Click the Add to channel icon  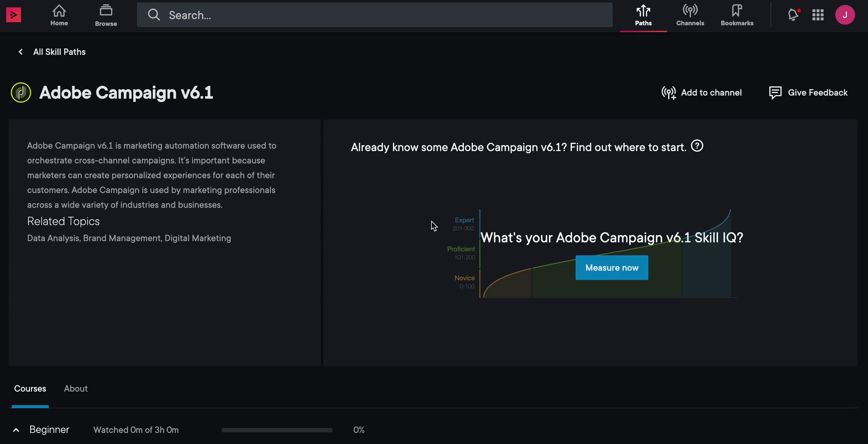click(x=669, y=93)
